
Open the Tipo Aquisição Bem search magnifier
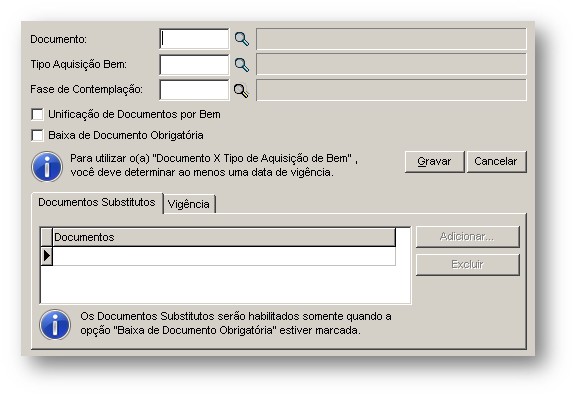(x=242, y=65)
